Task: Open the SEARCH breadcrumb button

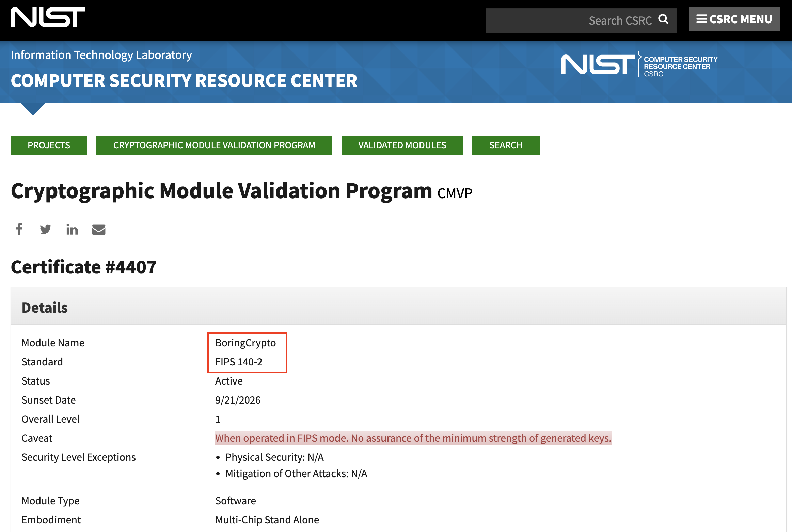Action: 506,145
